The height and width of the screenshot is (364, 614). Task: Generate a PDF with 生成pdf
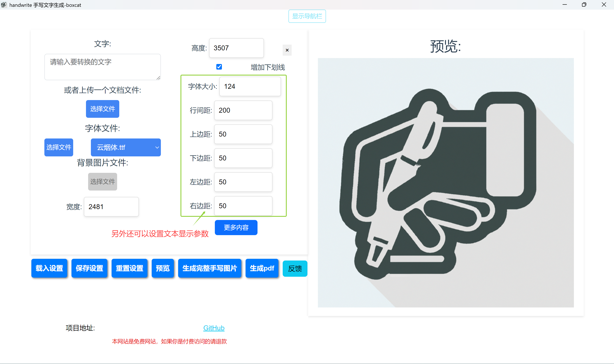tap(262, 268)
